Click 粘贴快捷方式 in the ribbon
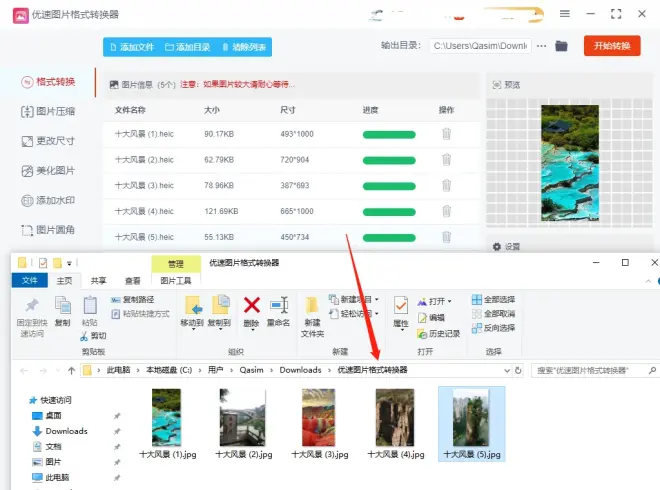The height and width of the screenshot is (490, 660). [x=141, y=314]
